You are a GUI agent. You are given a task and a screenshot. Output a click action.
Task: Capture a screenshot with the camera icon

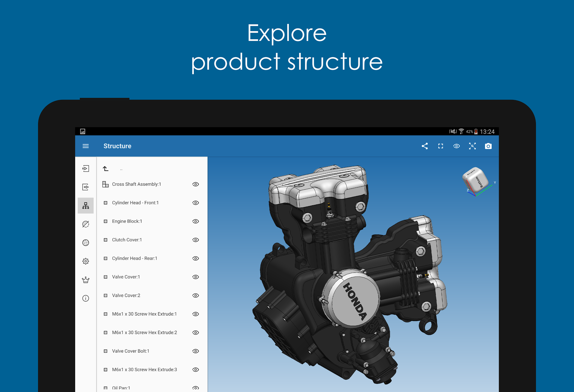pos(488,146)
